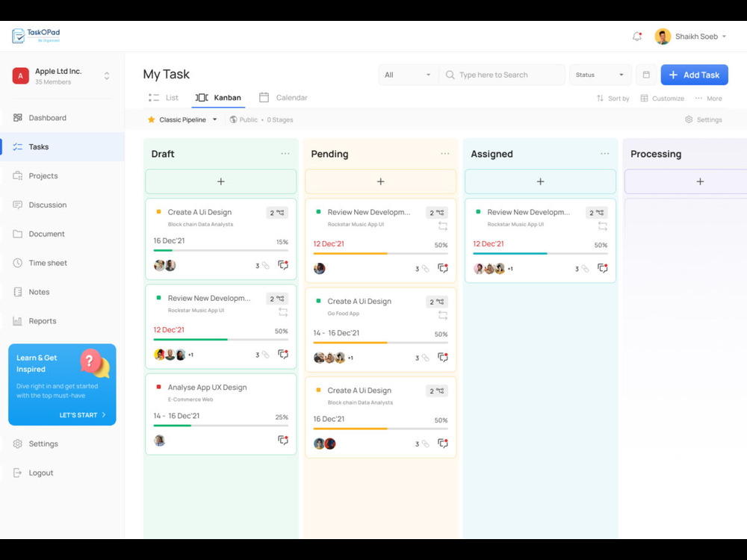Click List view icon

tap(153, 98)
